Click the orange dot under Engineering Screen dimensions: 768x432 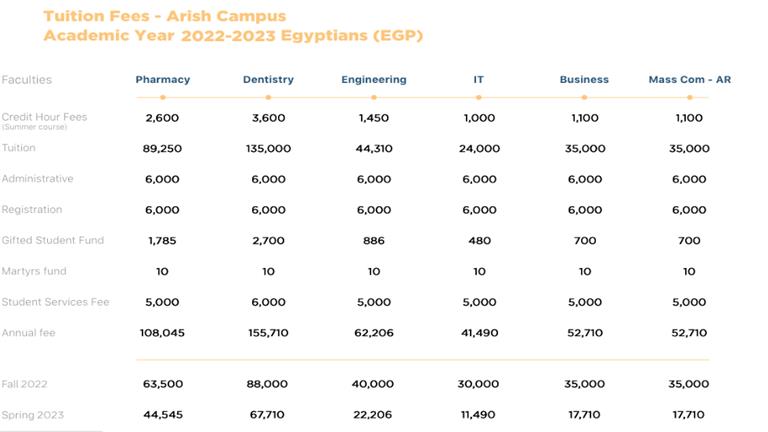pyautogui.click(x=374, y=97)
